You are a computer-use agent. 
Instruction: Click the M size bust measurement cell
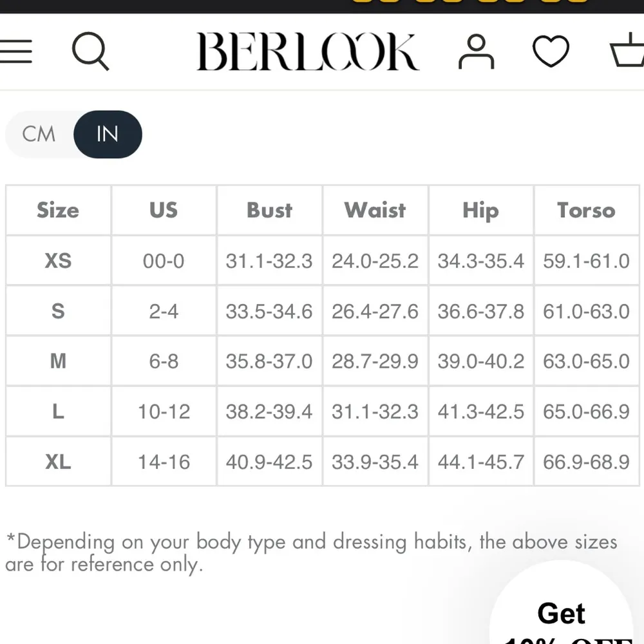coord(269,361)
